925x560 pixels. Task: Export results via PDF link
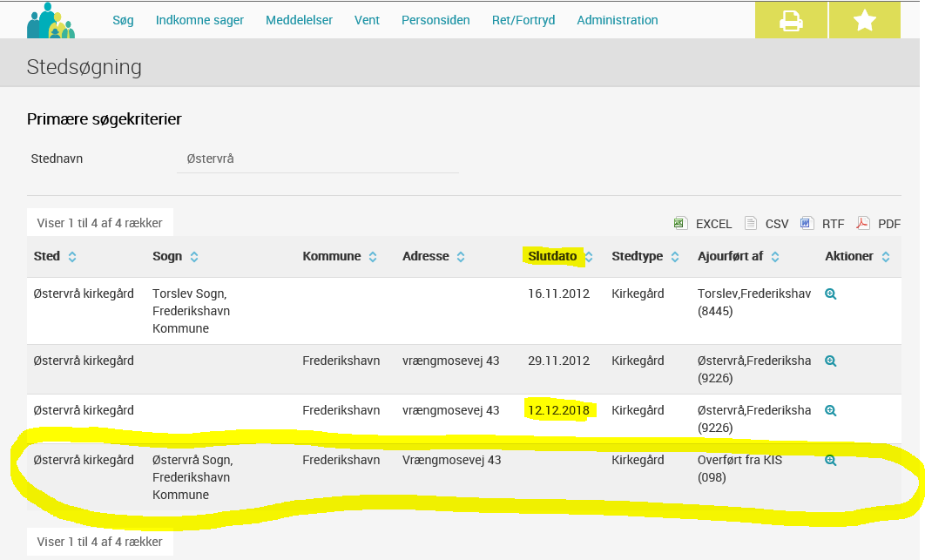pos(889,224)
